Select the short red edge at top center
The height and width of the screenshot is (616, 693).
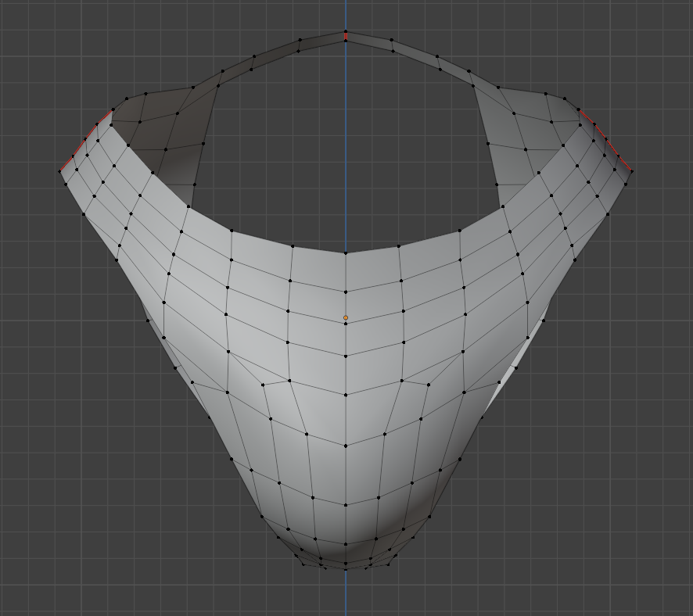(346, 36)
